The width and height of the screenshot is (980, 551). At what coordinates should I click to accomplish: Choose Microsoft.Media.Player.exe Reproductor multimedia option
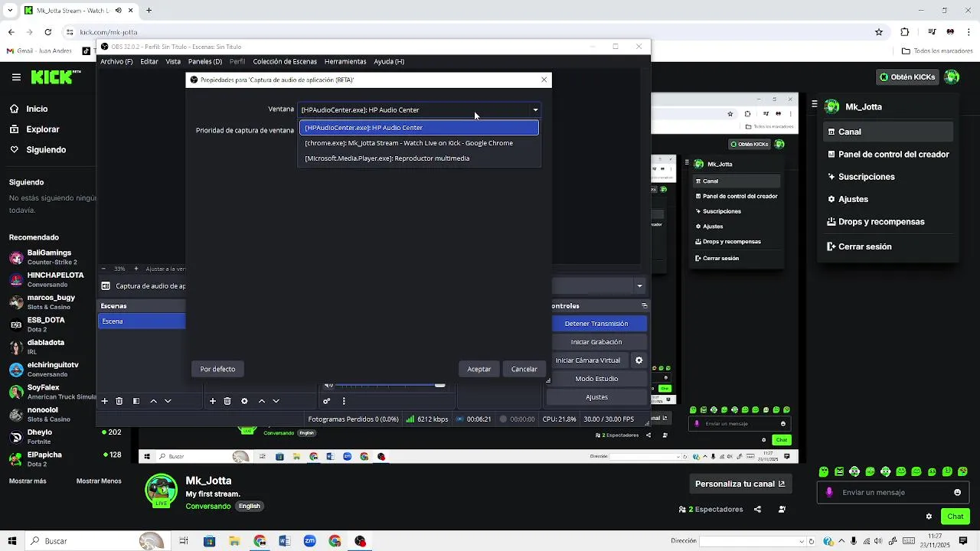click(x=420, y=158)
